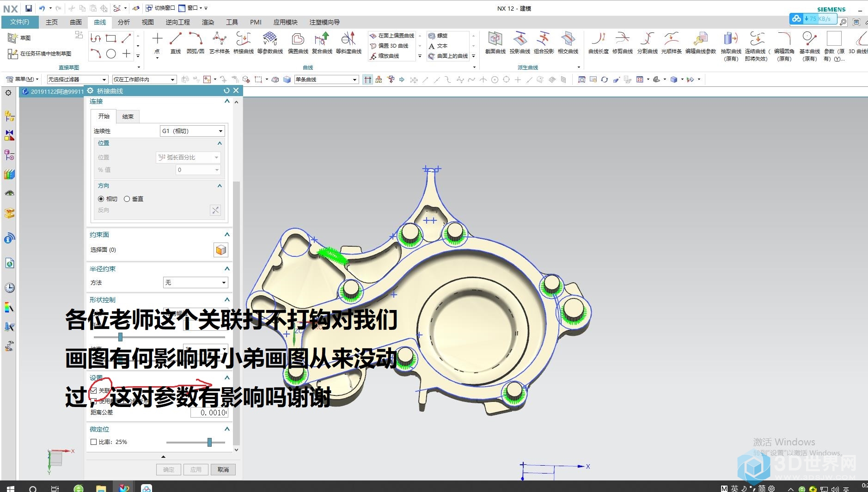Open the 文件(F) menu
Screen dimensions: 868x492
tap(19, 22)
